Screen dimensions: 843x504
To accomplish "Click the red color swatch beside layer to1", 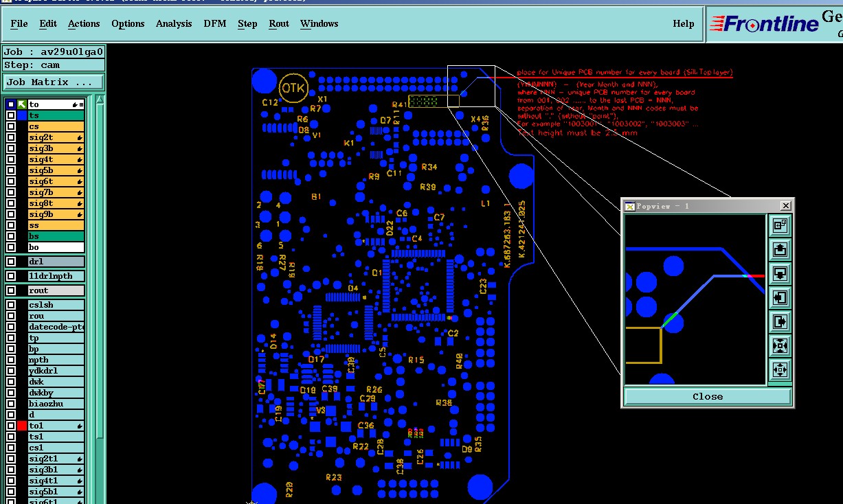I will click(22, 426).
